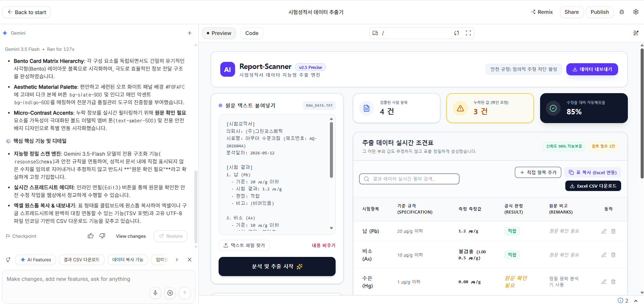This screenshot has height=305, width=644.
Task: Give thumbs down to the response
Action: tap(102, 236)
